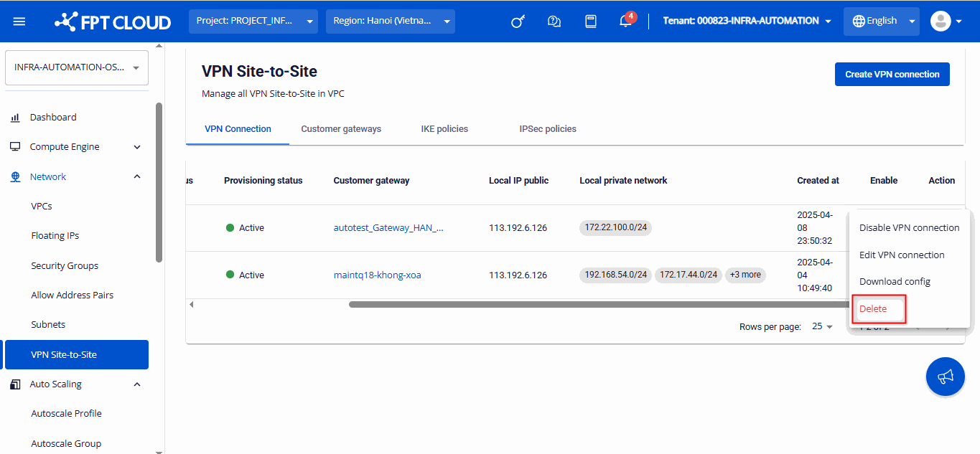
Task: Click the sidebar vertical scrollbar
Action: [x=159, y=183]
